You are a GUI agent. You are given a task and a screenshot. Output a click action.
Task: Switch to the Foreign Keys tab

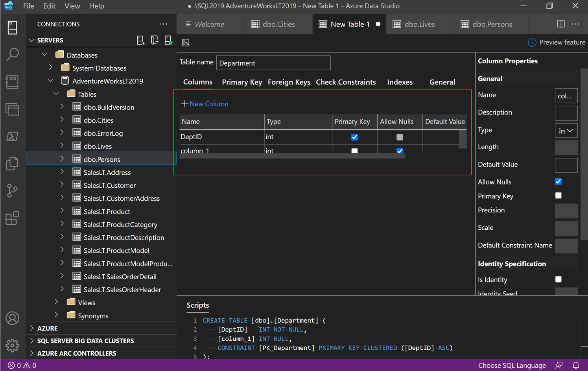click(x=289, y=82)
